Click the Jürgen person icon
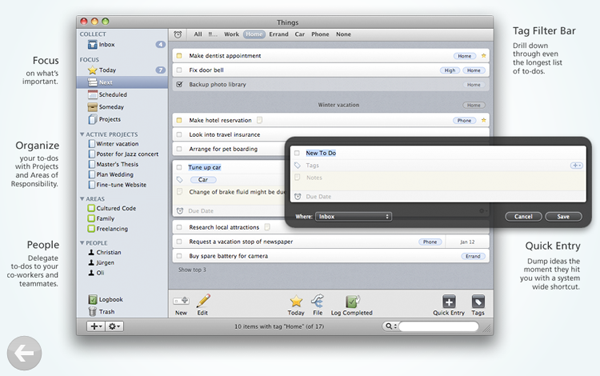Screen dimensions: 600x376 (x=91, y=263)
